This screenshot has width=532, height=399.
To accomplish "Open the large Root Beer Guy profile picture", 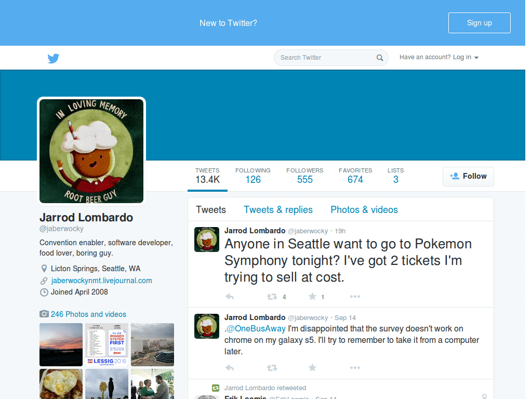I will coord(91,151).
